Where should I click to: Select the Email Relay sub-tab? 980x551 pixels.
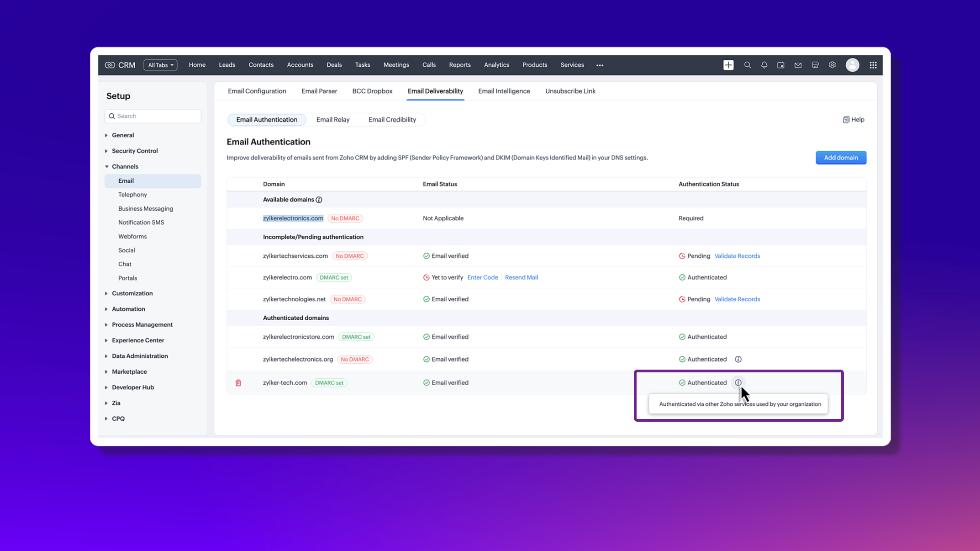(x=333, y=120)
